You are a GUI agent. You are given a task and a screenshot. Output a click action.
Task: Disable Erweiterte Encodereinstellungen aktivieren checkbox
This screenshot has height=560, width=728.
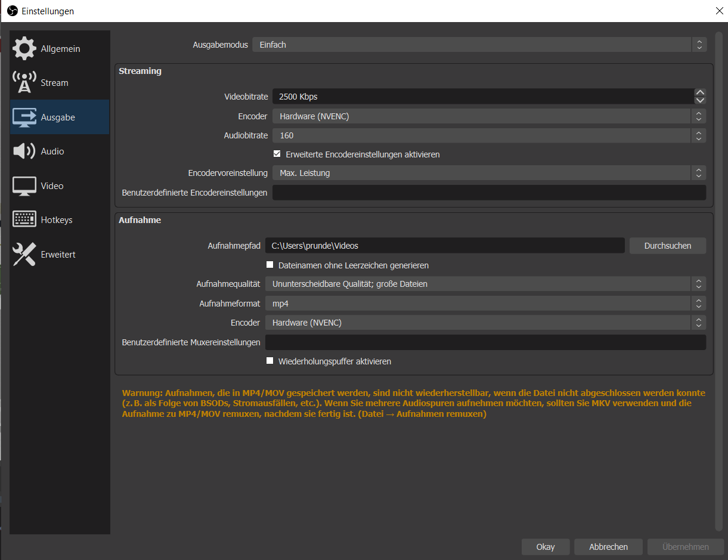277,154
